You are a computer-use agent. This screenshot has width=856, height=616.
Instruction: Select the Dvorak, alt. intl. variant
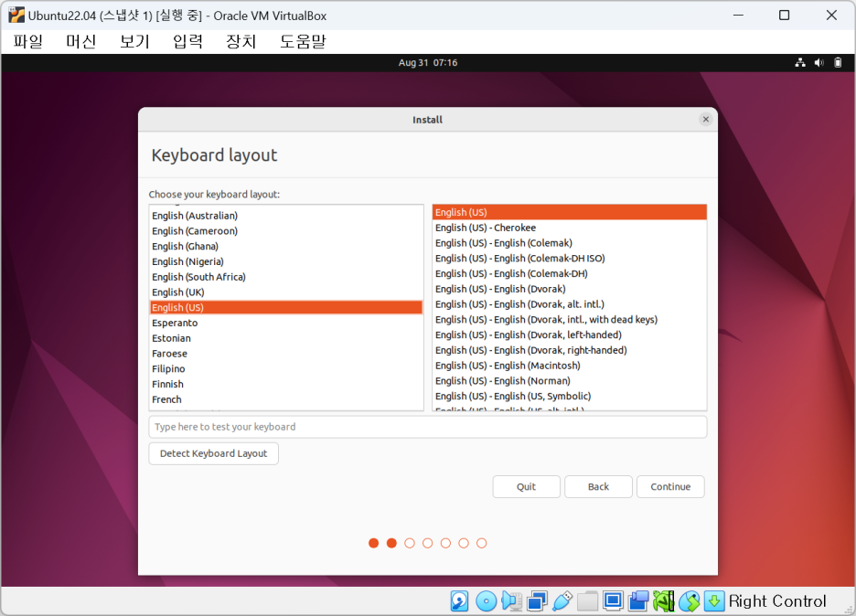click(x=570, y=304)
